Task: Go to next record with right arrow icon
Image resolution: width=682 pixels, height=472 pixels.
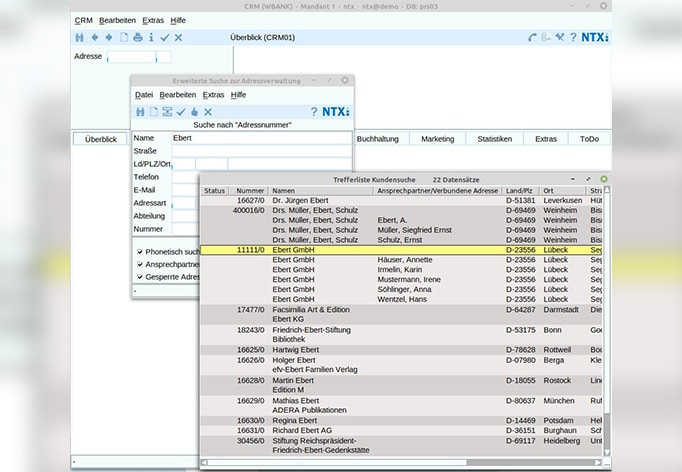Action: [109, 37]
